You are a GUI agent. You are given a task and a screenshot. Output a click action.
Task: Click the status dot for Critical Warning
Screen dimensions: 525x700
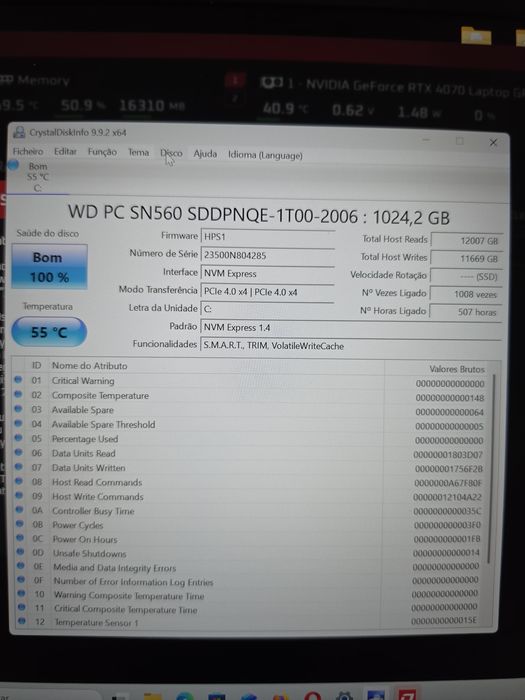[18, 380]
